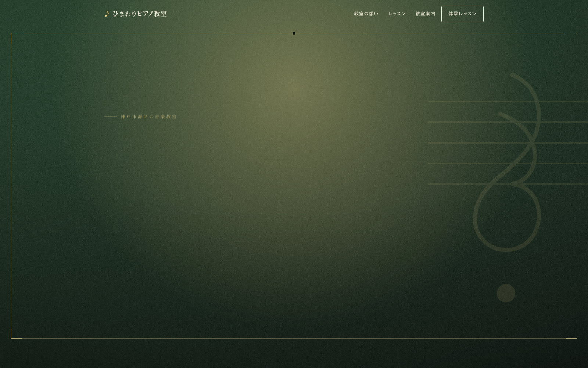Click the 体験レッスン outlined button
Screen dimensions: 588x368
pos(462,14)
